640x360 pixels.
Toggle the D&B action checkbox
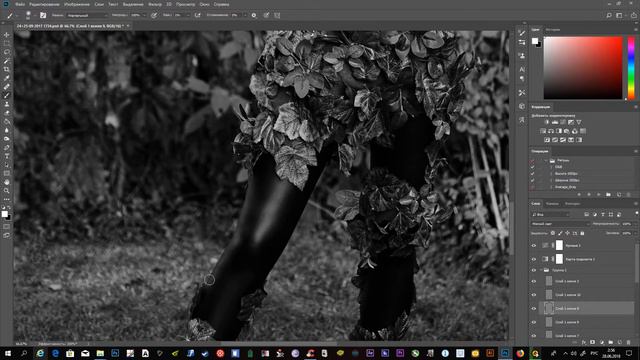pos(532,167)
